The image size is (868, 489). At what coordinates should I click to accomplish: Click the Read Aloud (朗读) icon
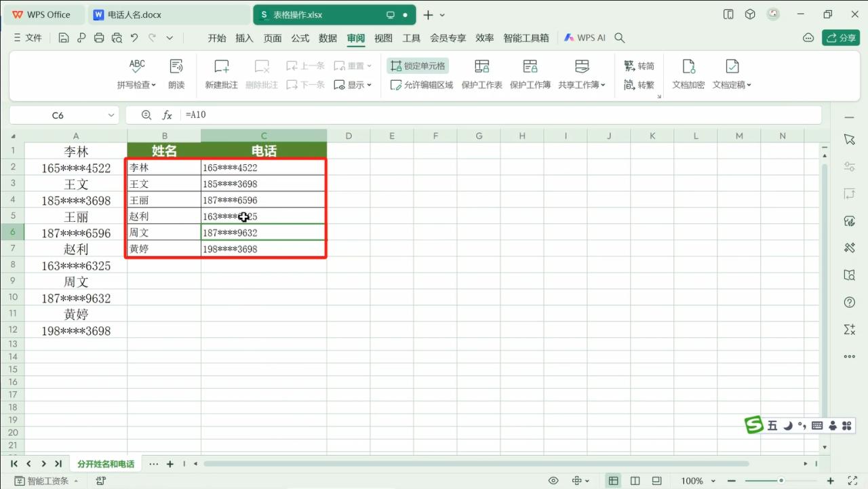[176, 75]
